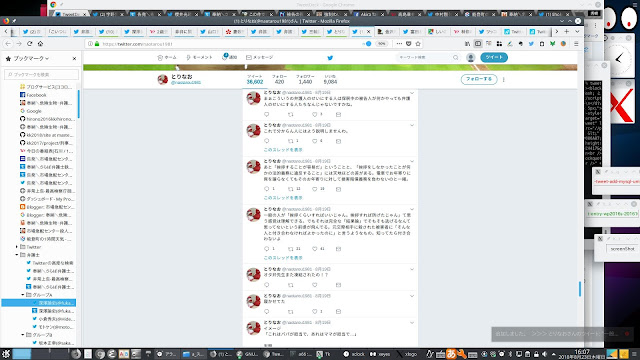Save page to Pocket icon

[x=409, y=44]
